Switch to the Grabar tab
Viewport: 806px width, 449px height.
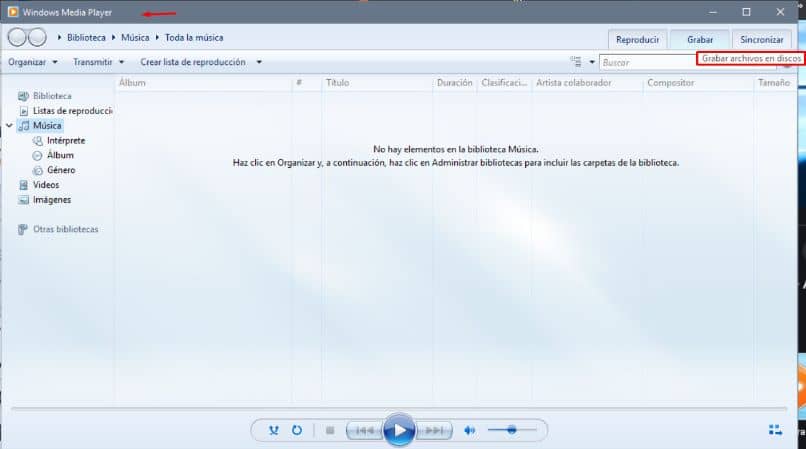tap(700, 40)
